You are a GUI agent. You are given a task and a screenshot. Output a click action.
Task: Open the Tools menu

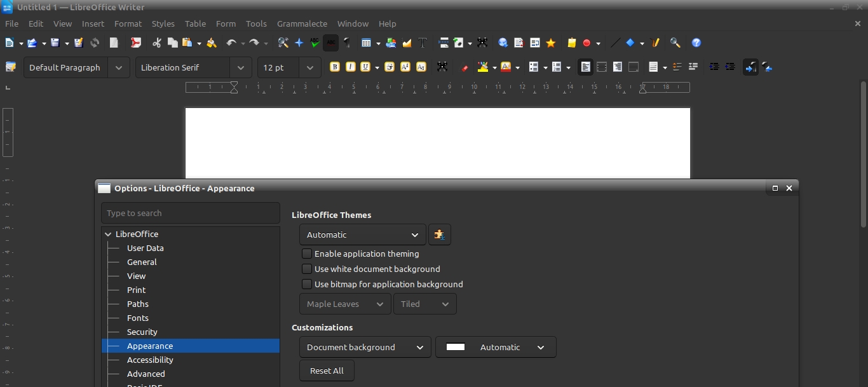256,24
